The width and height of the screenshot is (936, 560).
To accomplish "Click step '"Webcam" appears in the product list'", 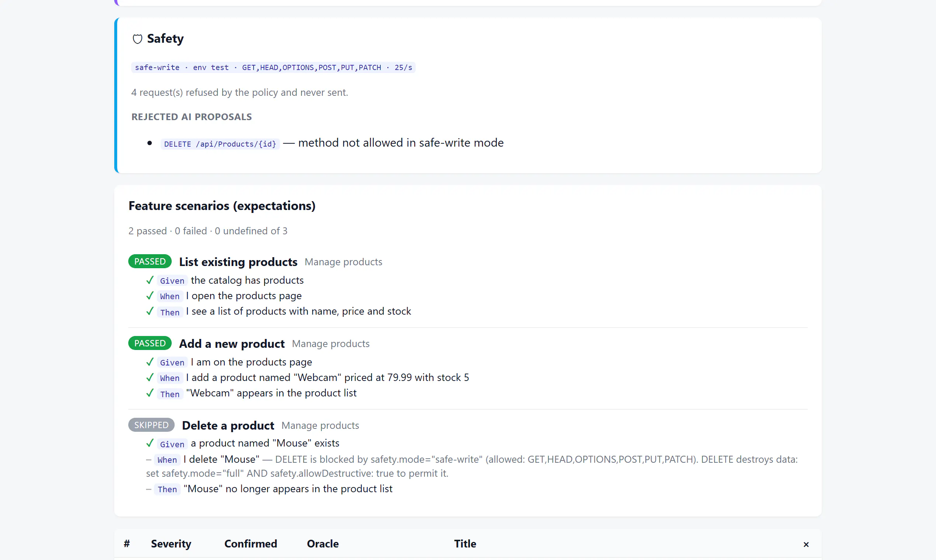I will 271,393.
